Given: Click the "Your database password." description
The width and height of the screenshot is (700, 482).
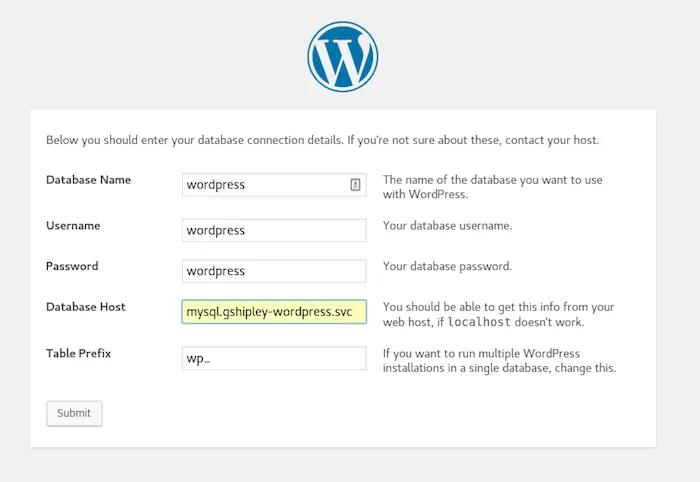Looking at the screenshot, I should click(447, 267).
